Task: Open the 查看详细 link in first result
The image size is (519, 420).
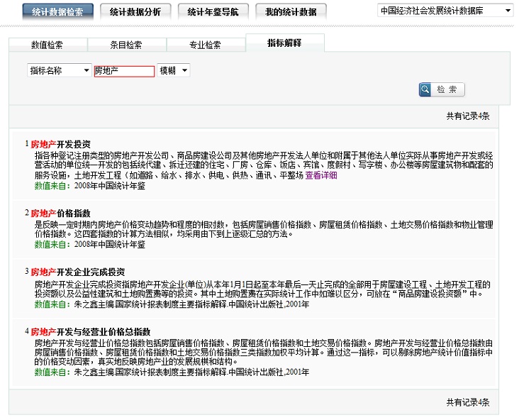Action: [321, 175]
